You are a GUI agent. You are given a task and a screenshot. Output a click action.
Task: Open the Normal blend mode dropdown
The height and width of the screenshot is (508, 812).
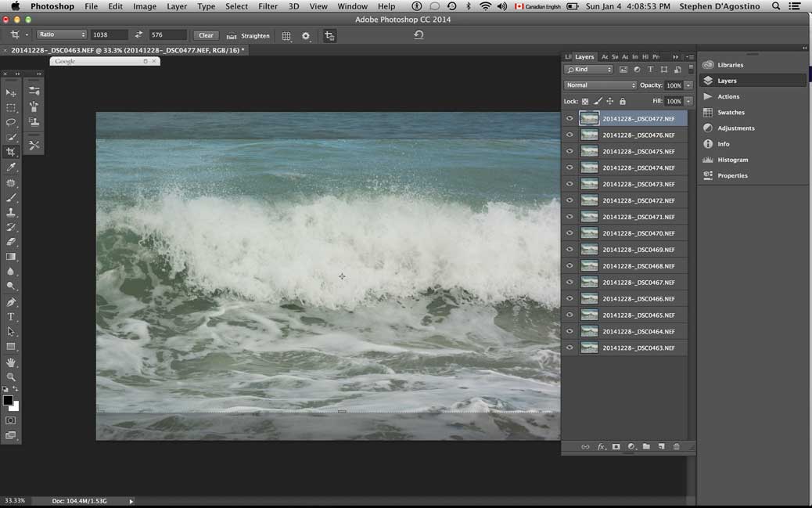[601, 85]
